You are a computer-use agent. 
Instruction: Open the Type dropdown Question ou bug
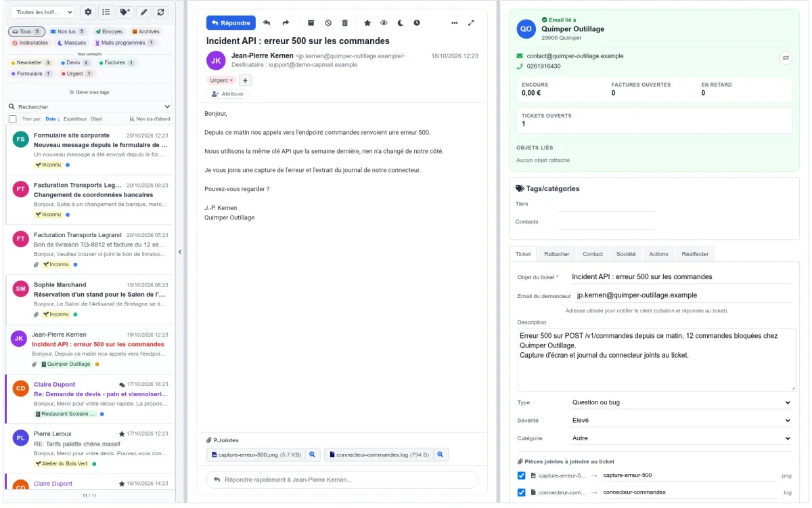pos(681,402)
